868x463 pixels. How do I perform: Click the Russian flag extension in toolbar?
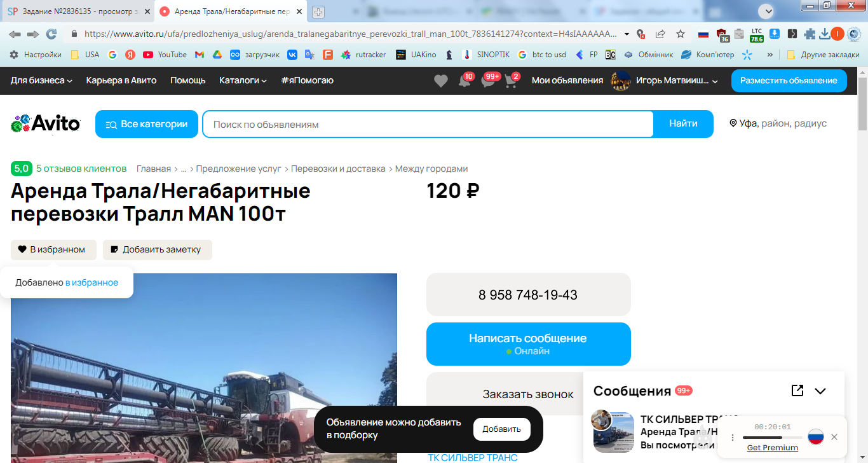coord(703,34)
